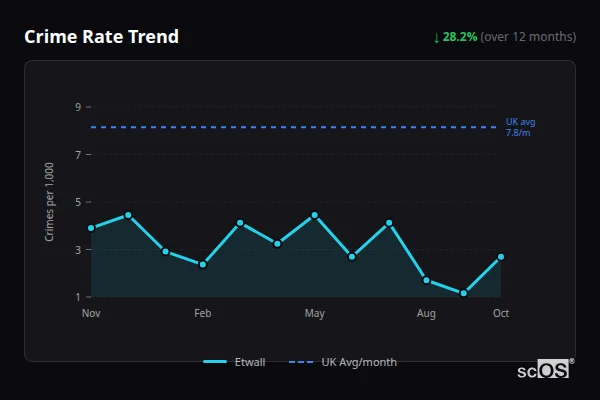Click the y-axis value 7
The image size is (600, 400).
click(x=78, y=155)
